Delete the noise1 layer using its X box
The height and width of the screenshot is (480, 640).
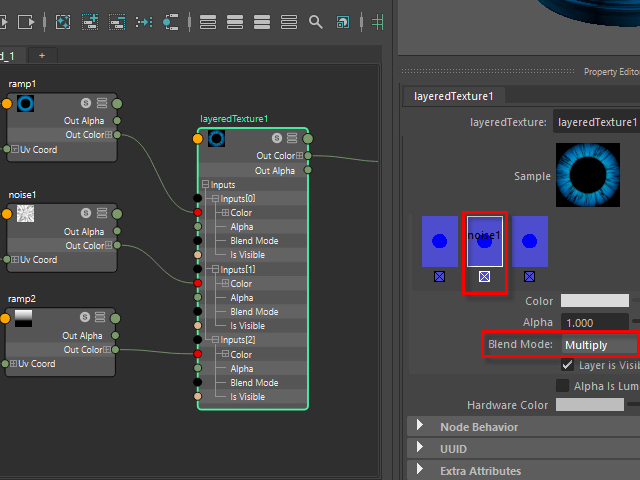coord(484,276)
